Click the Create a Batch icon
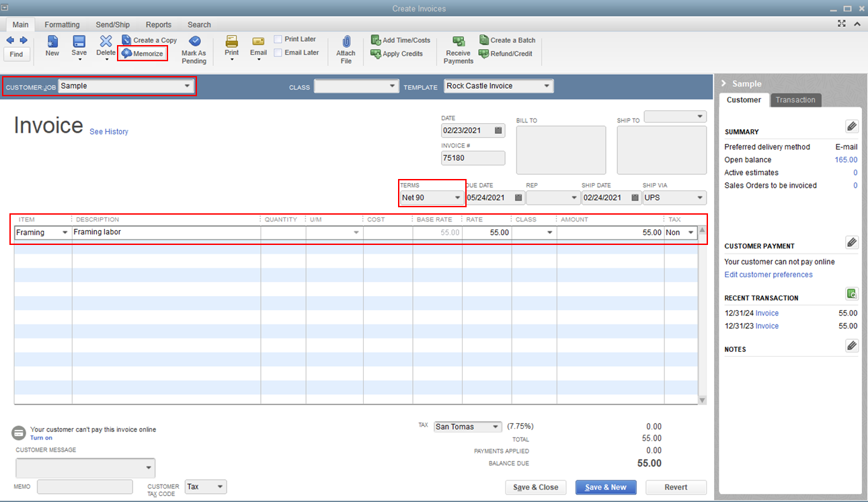This screenshot has height=502, width=868. 507,40
